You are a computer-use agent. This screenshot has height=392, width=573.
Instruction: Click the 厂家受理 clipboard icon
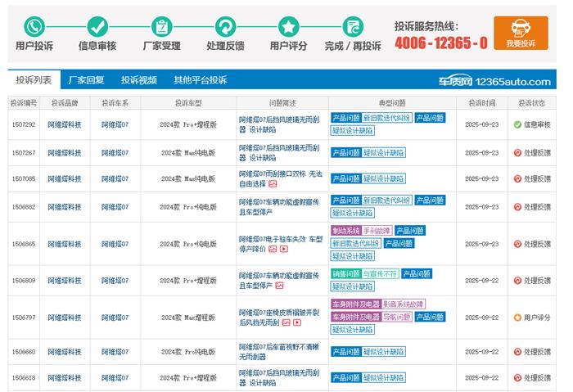click(x=162, y=26)
